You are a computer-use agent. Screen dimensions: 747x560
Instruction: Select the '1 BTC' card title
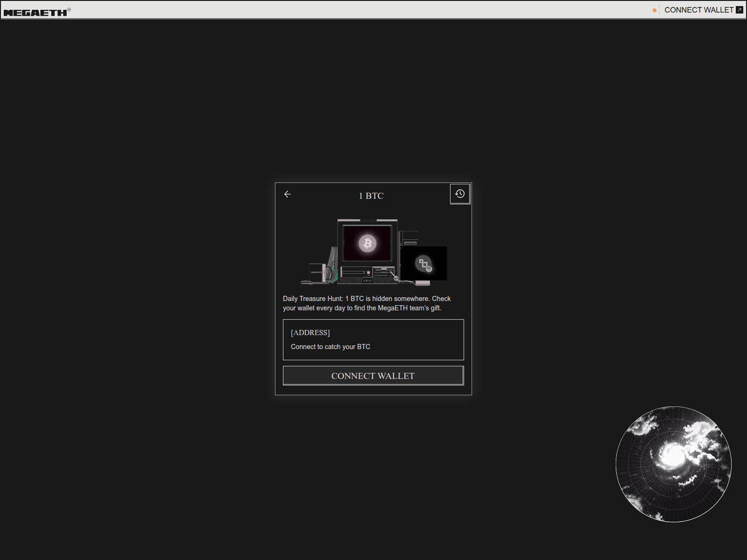coord(371,196)
